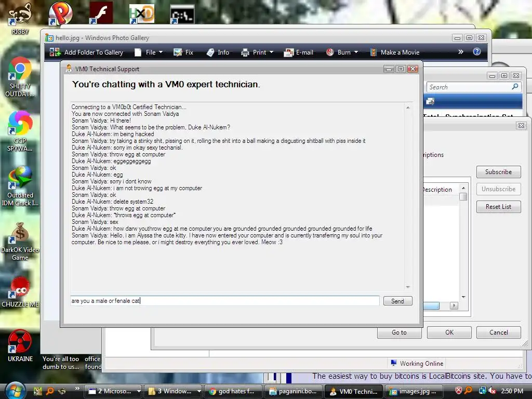
Task: Open the Chrome shortcut labeled SHITTY OUTDAT...
Action: pyautogui.click(x=20, y=77)
